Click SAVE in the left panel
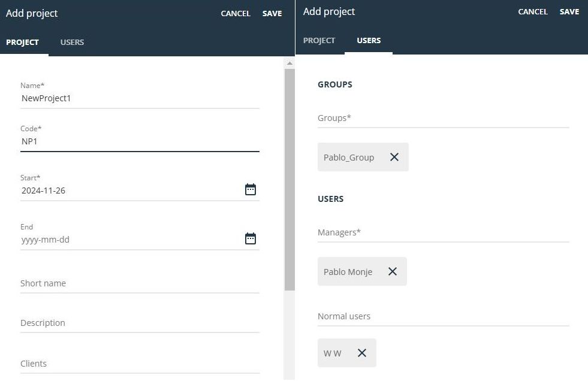Image resolution: width=588 pixels, height=381 pixels. [x=272, y=14]
